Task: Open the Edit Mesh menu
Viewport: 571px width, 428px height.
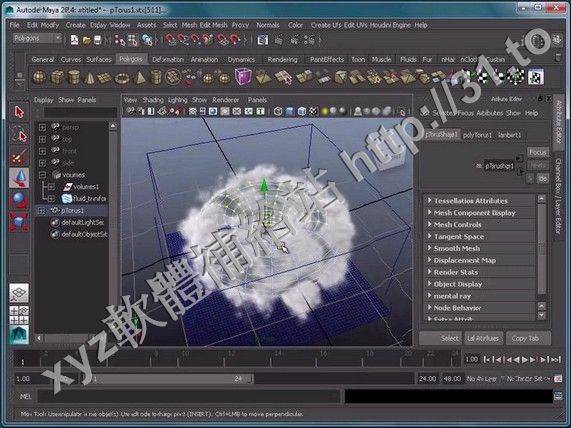Action: point(213,25)
